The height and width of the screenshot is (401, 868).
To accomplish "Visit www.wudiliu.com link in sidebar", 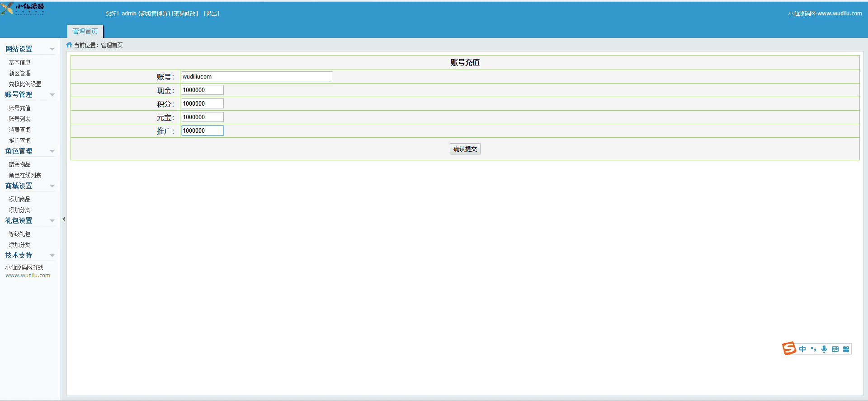I will tap(28, 275).
